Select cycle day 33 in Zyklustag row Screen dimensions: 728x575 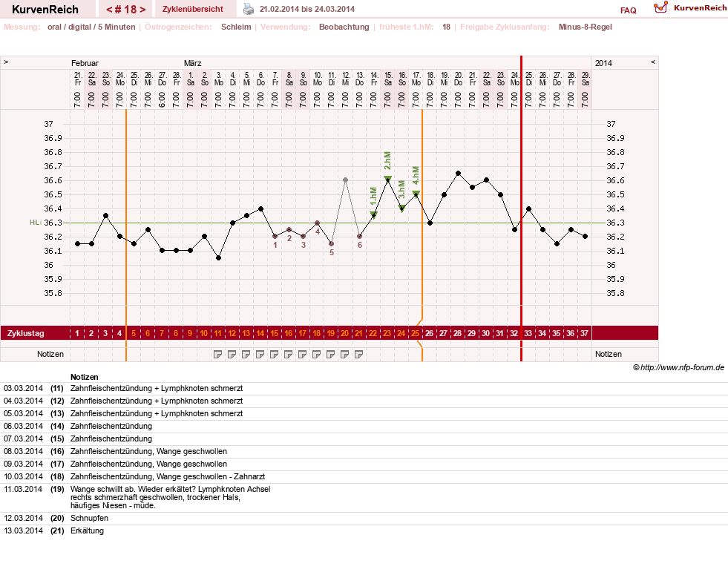[x=528, y=333]
